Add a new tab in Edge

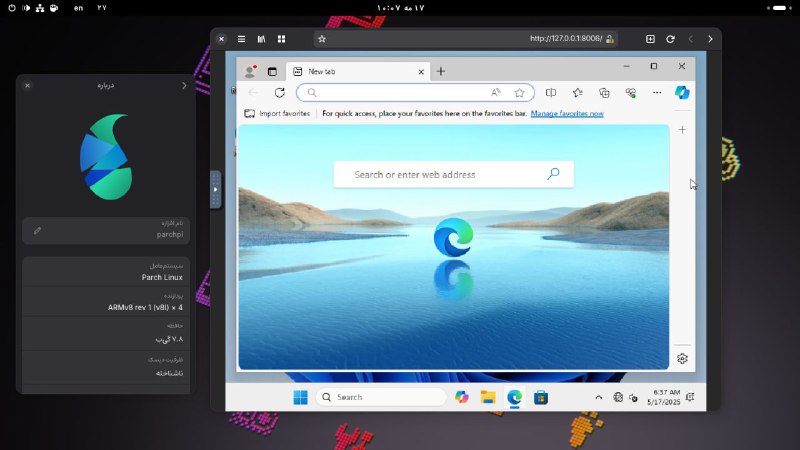pos(441,71)
